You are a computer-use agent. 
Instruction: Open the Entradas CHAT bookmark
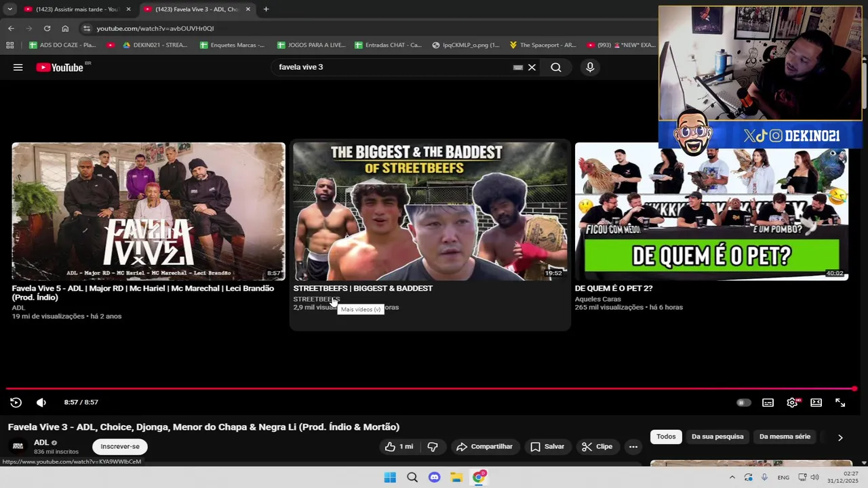388,45
